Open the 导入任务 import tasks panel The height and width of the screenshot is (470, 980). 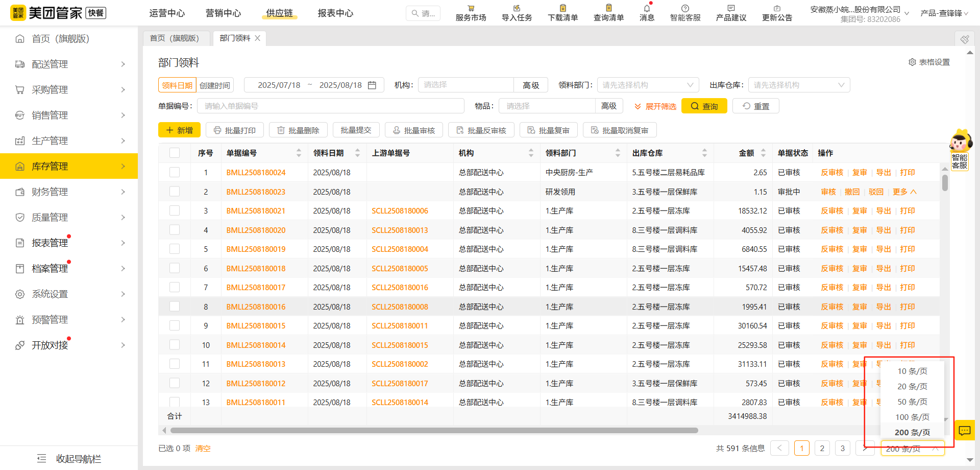(516, 12)
